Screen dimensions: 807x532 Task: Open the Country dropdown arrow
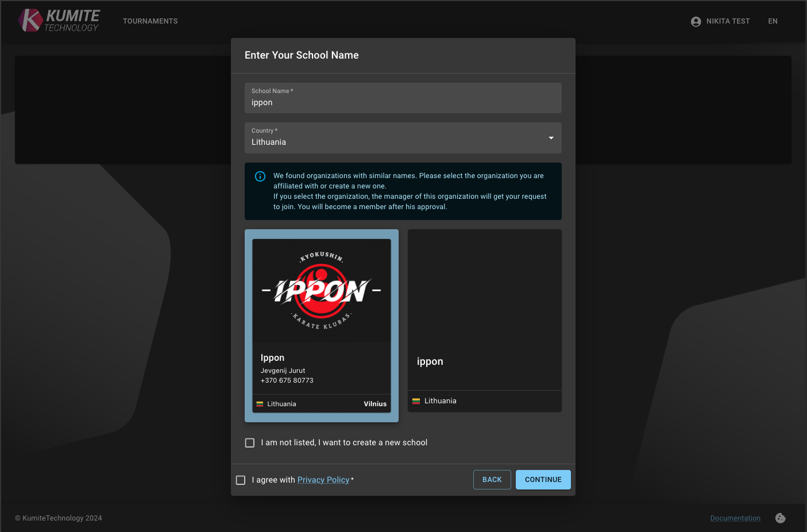click(551, 138)
